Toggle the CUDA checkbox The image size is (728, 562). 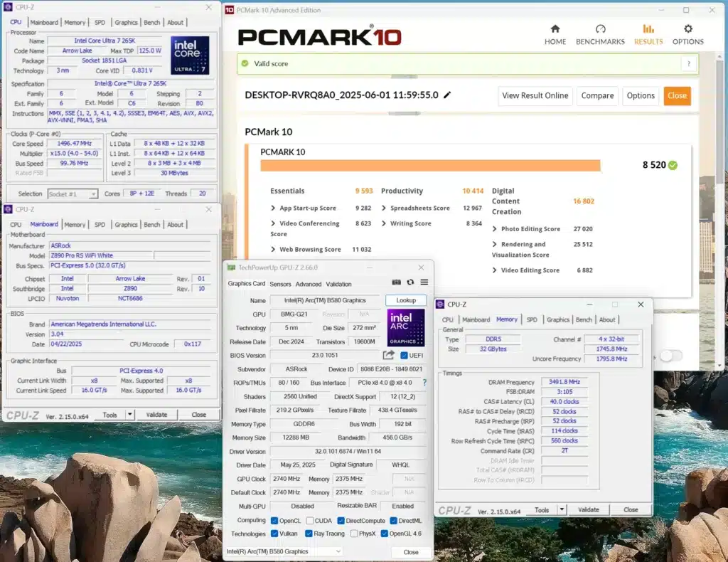coord(310,521)
